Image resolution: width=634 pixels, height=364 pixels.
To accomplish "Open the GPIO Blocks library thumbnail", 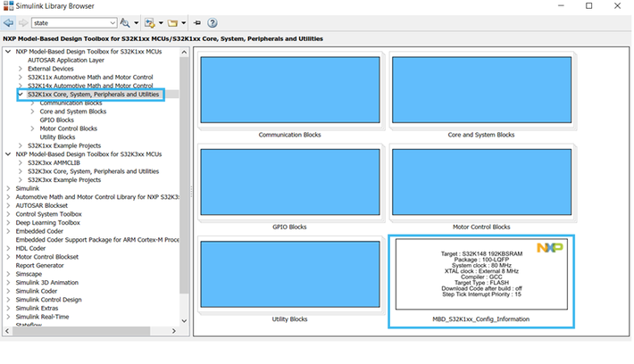I will click(290, 182).
